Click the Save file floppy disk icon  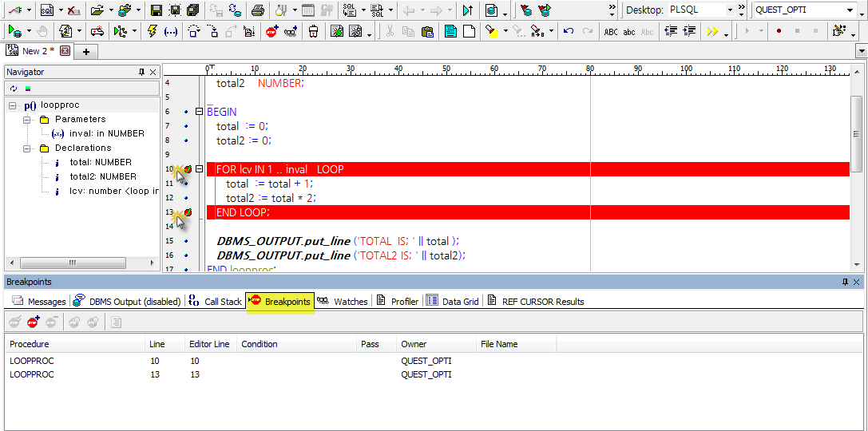(x=157, y=10)
